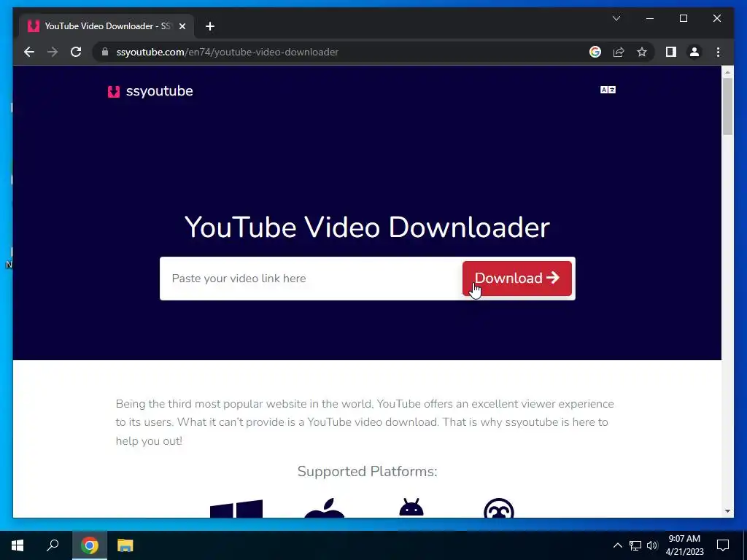Click the ssyoutube brand name link

pyautogui.click(x=159, y=91)
